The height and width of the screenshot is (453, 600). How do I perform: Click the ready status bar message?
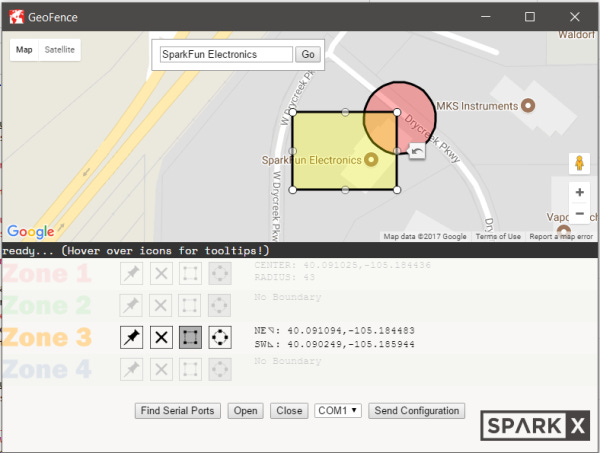(136, 251)
